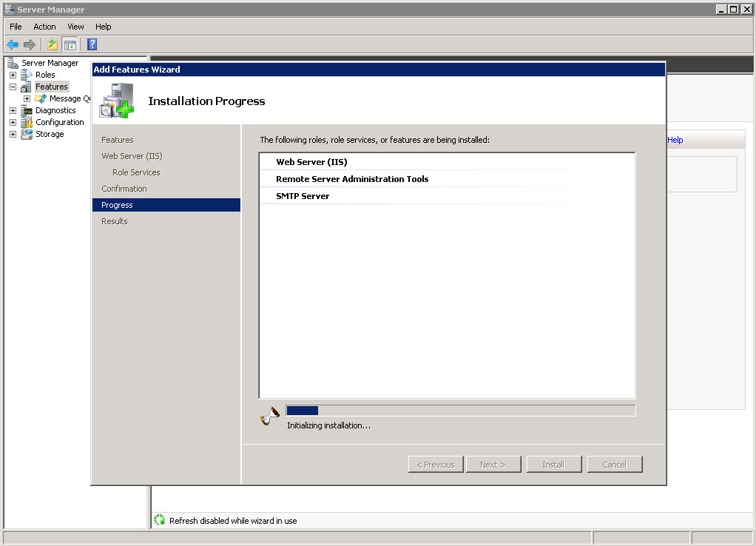Click the Server Manager title bar icon
The width and height of the screenshot is (756, 546).
[x=10, y=9]
